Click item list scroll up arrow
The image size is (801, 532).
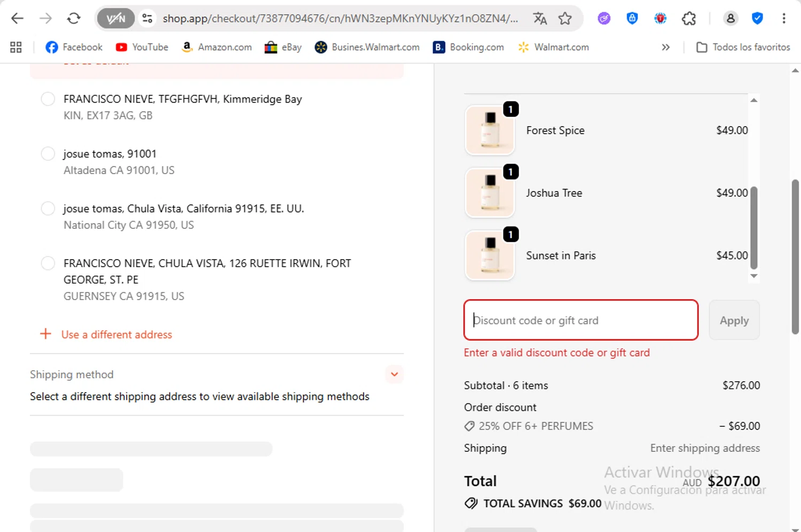point(754,100)
